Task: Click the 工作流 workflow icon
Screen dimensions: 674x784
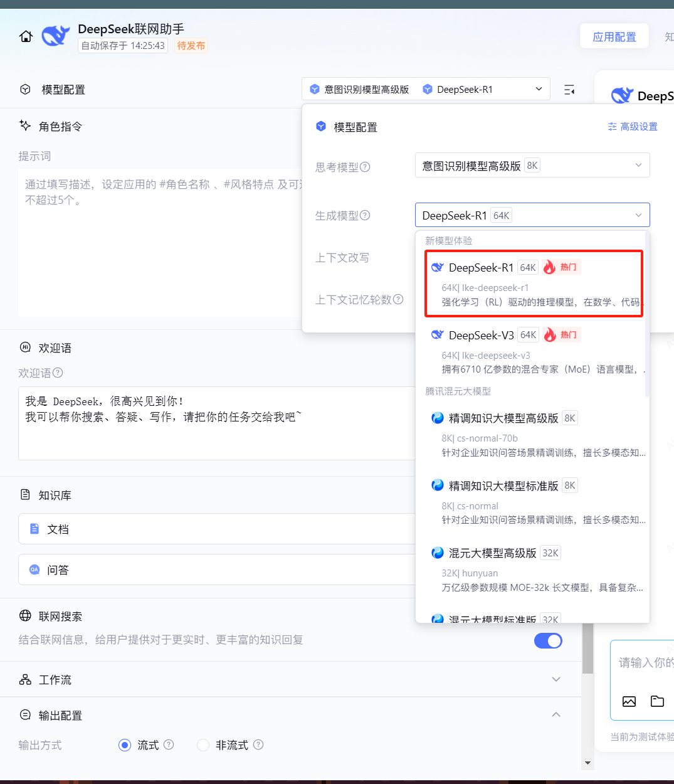Action: [25, 679]
